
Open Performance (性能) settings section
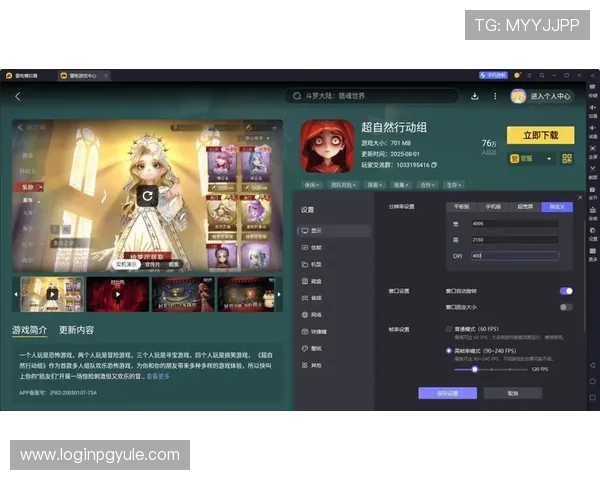point(334,248)
